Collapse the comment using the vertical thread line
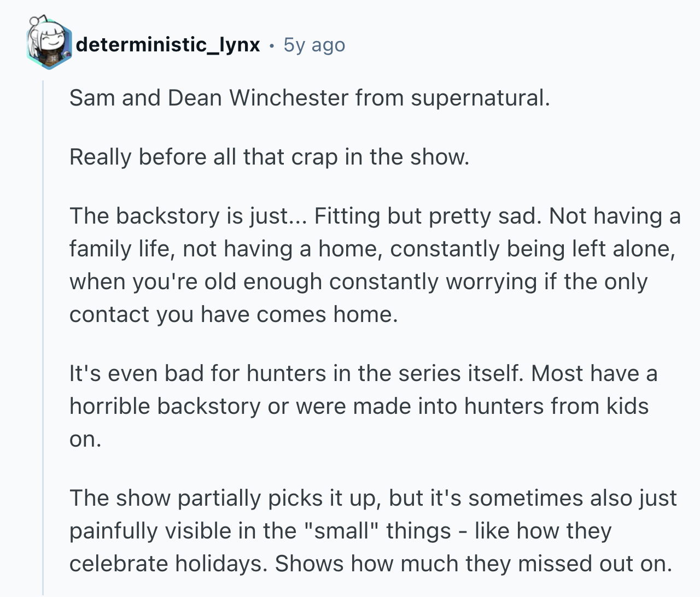Image resolution: width=700 pixels, height=597 pixels. 43,328
